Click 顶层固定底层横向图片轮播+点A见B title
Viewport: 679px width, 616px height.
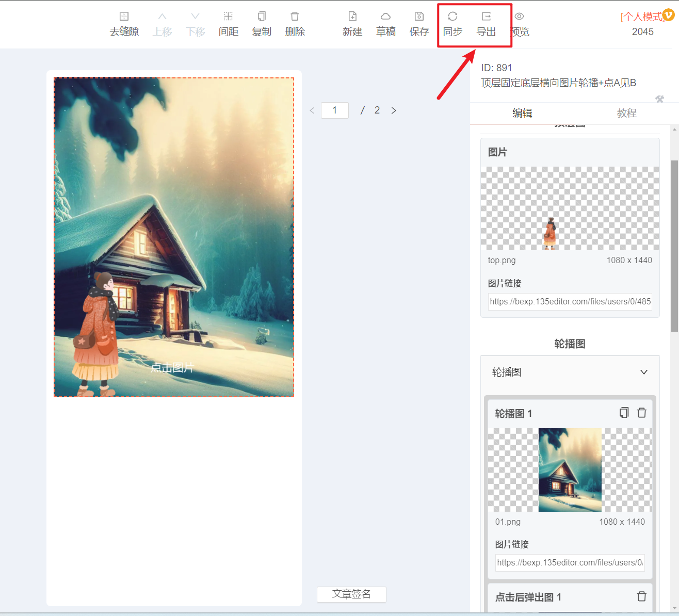(559, 83)
